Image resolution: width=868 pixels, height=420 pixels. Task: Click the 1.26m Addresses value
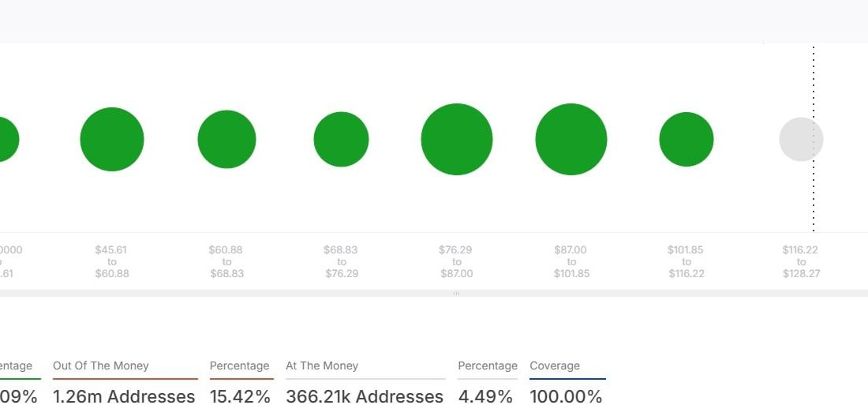pyautogui.click(x=124, y=396)
